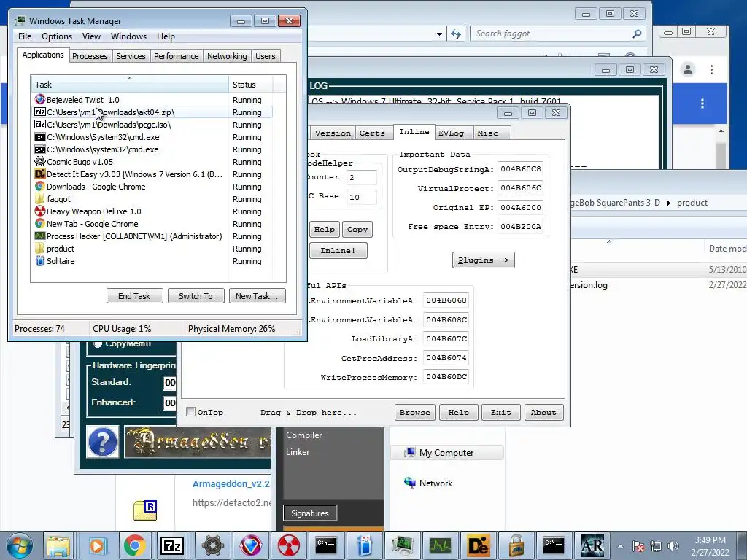Open the File menu in Task Manager
Image resolution: width=747 pixels, height=560 pixels.
(25, 36)
